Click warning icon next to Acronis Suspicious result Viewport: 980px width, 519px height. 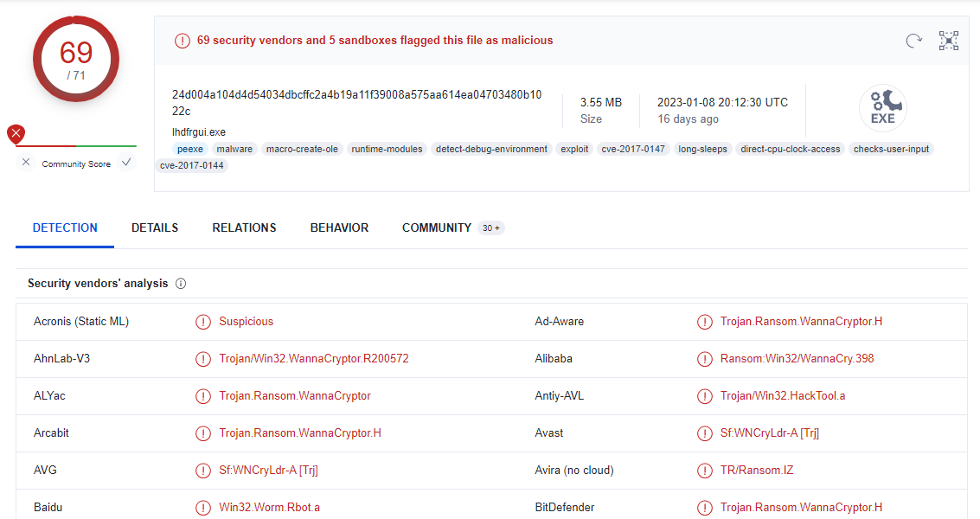(x=203, y=322)
